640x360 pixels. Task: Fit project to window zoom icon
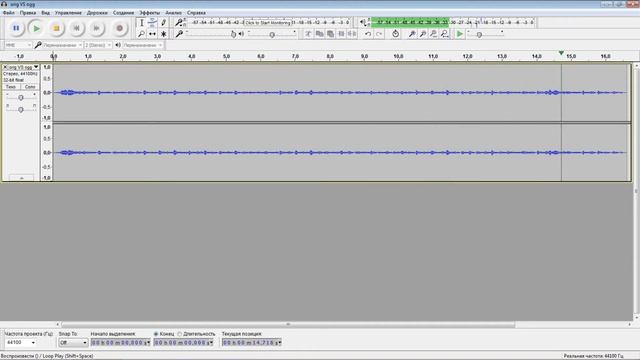(x=444, y=34)
